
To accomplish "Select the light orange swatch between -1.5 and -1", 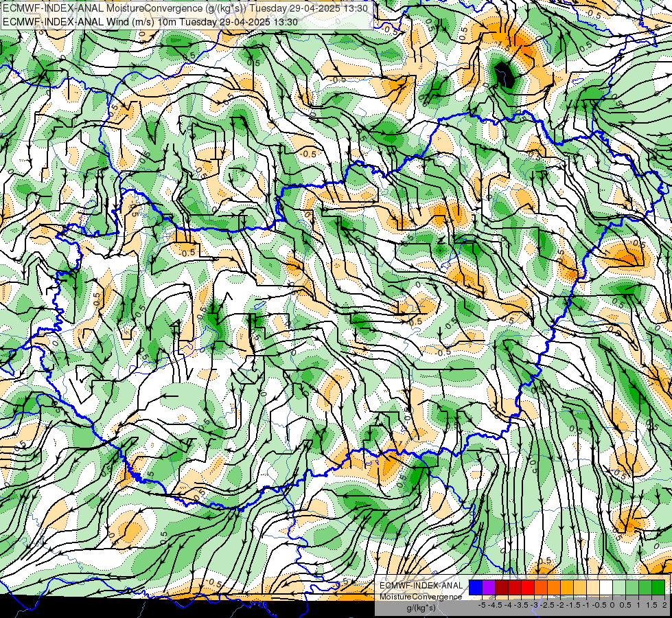I will (580, 587).
